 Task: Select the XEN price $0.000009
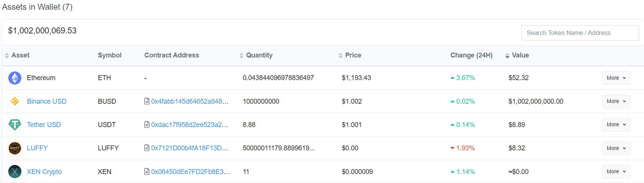click(358, 172)
